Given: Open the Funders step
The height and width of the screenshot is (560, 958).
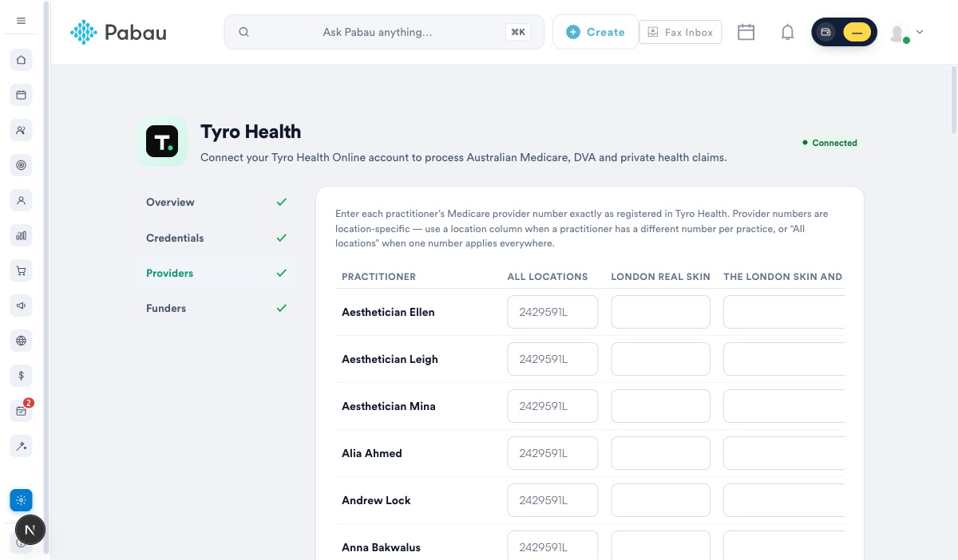Looking at the screenshot, I should pos(216,308).
